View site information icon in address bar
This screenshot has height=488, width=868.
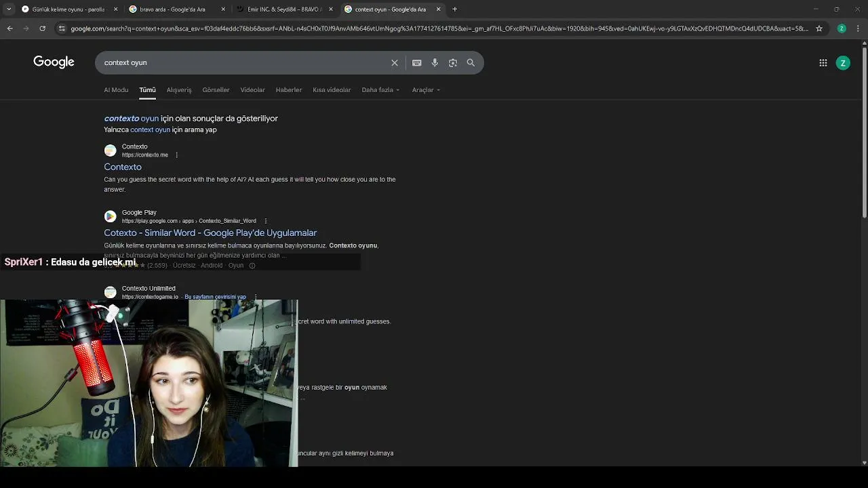[62, 28]
